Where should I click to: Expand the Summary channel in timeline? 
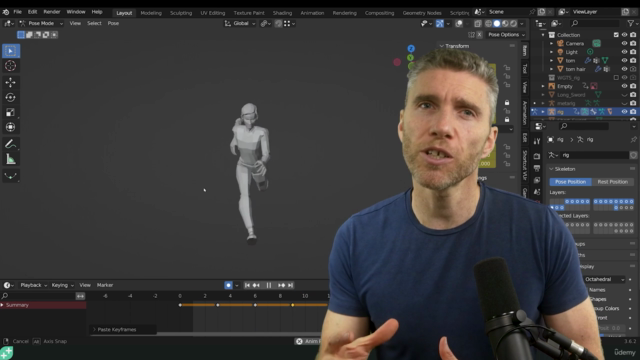[2, 305]
